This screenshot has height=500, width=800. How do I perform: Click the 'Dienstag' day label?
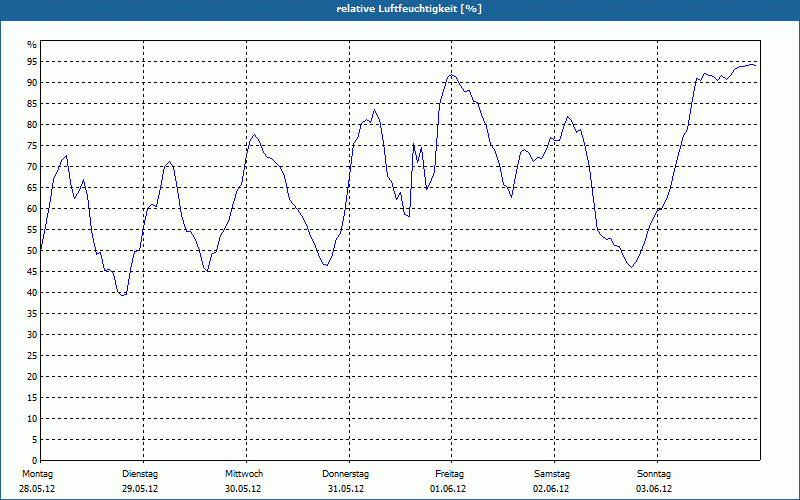tap(140, 474)
